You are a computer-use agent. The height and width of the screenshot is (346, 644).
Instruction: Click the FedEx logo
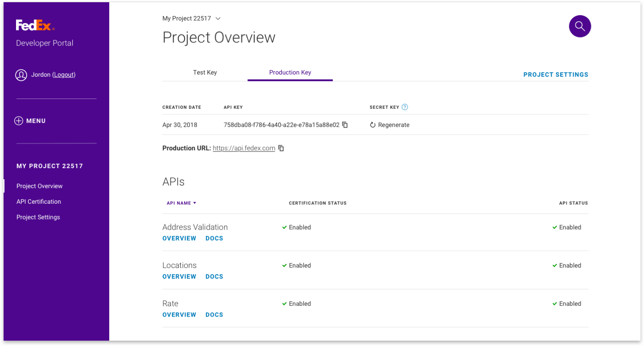coord(35,25)
